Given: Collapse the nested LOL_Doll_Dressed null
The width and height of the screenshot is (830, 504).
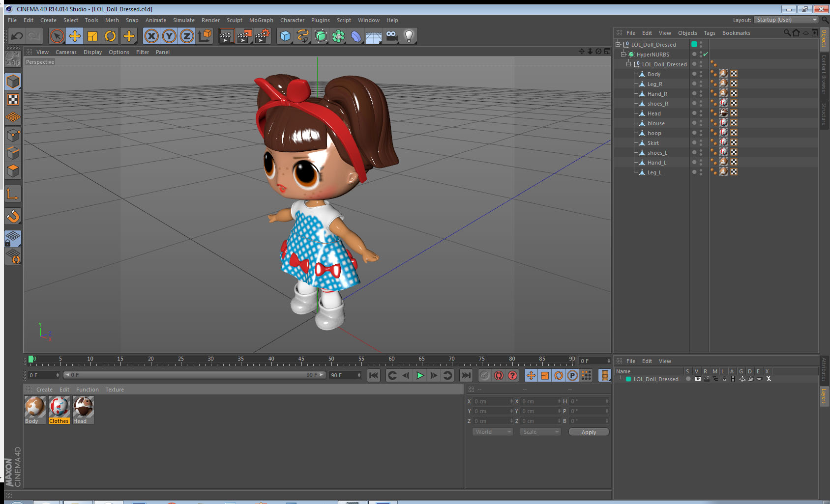Looking at the screenshot, I should point(629,64).
